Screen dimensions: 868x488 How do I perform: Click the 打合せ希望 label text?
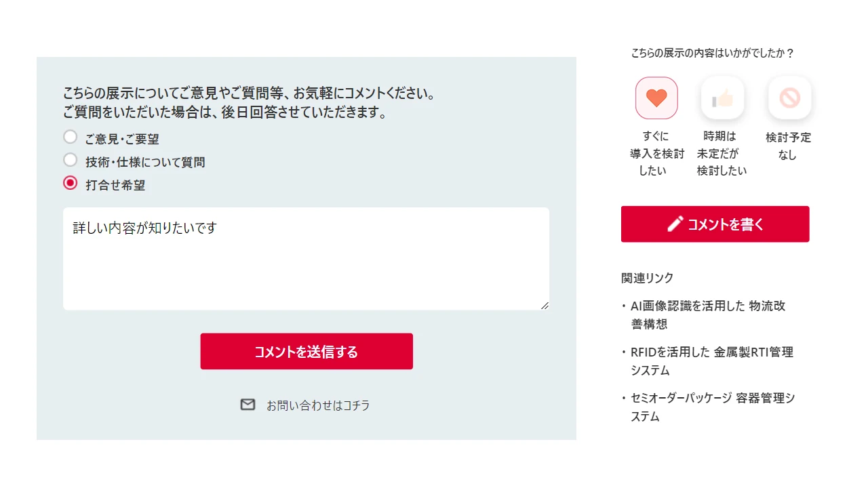(x=115, y=185)
